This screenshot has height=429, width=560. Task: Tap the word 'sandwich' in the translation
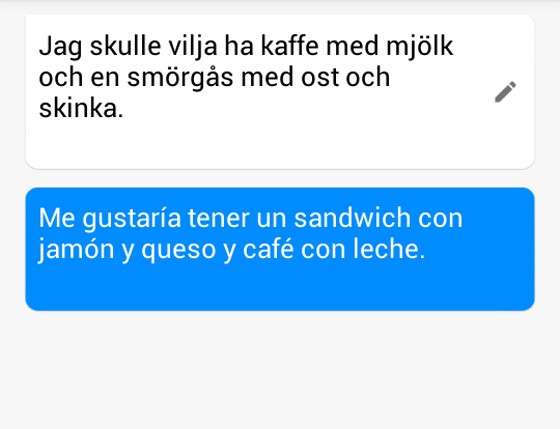pyautogui.click(x=352, y=218)
